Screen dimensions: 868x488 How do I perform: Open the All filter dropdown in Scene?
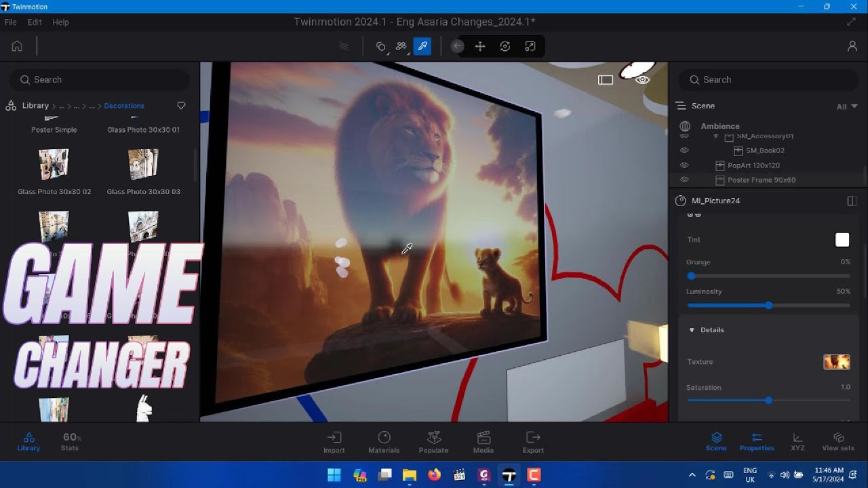[x=847, y=106]
